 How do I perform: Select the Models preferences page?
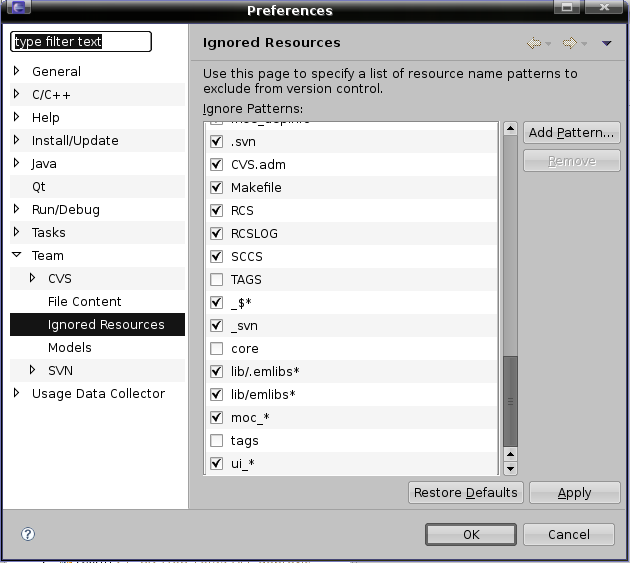[69, 347]
